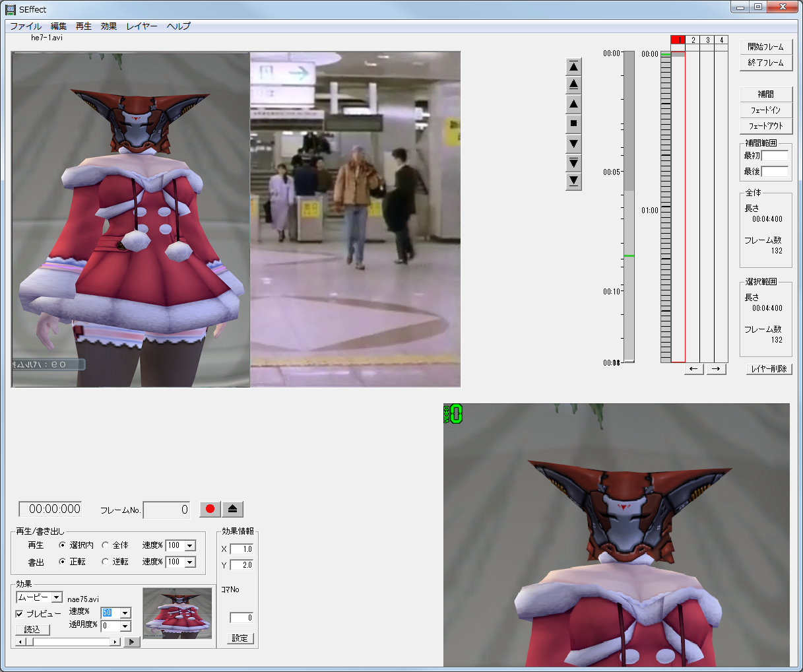Select the 選択内 playback radio button
Viewport: 803px width, 672px height.
pos(63,545)
